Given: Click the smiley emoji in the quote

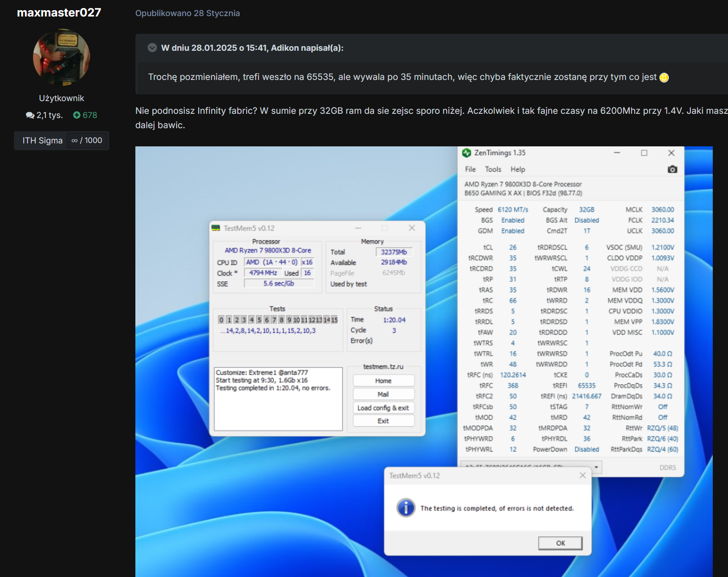Looking at the screenshot, I should 664,77.
